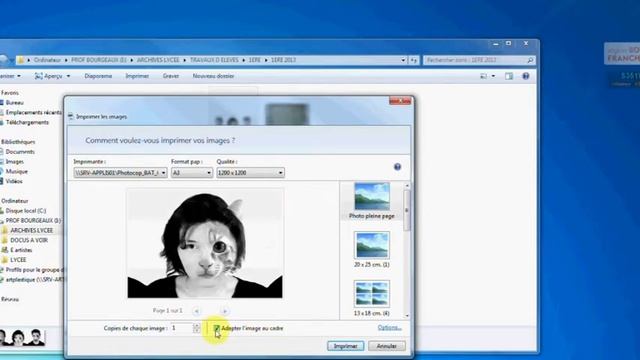Click Diaporama in Explorer toolbar

pos(98,76)
